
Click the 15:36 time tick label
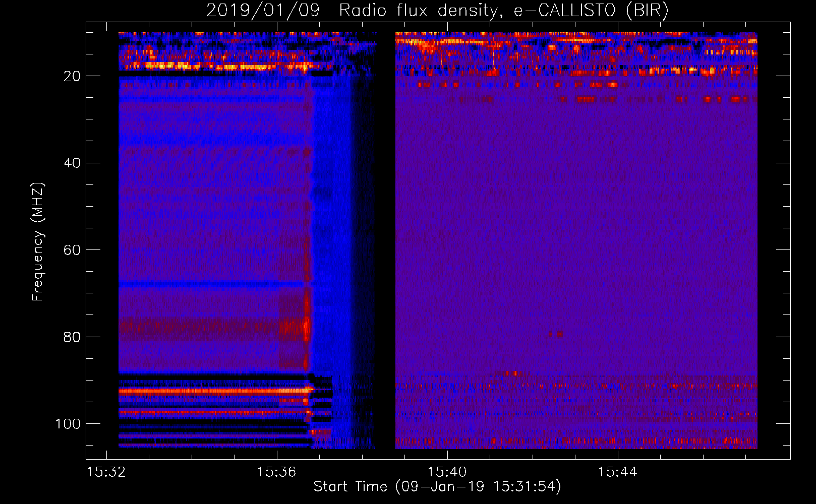(276, 472)
